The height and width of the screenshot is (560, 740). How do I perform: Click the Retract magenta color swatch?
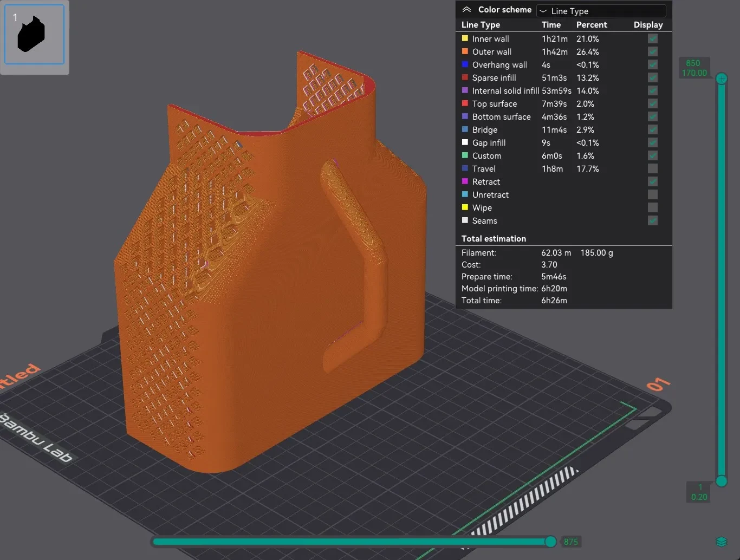(x=465, y=181)
